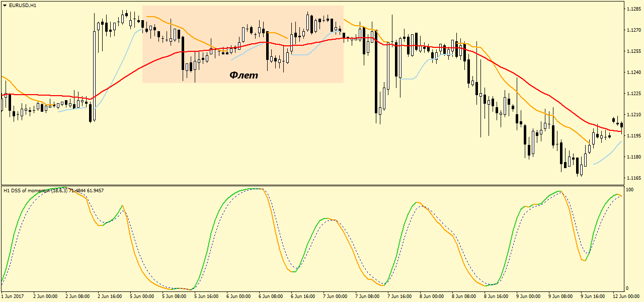The height and width of the screenshot is (302, 644).
Task: Click the 8 Jun 08:00 time label
Action: (x=463, y=296)
